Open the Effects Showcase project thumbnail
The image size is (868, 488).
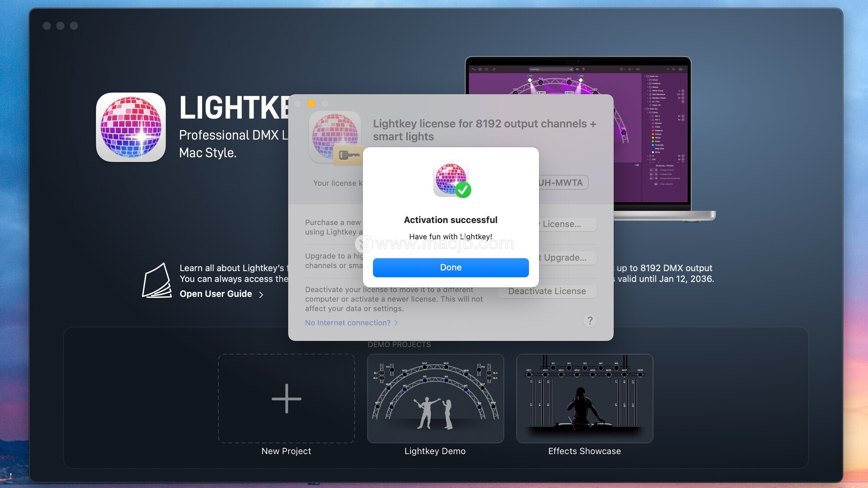click(x=584, y=399)
